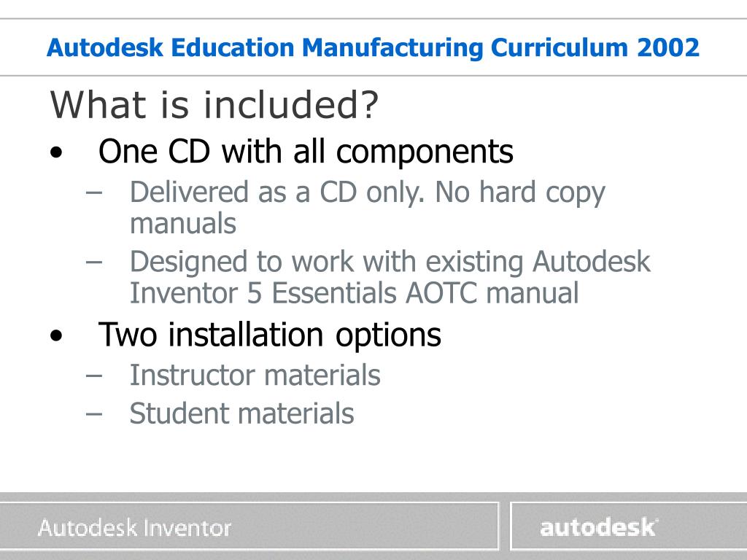
Task: Click the autodesk logo in footer
Action: click(x=599, y=528)
